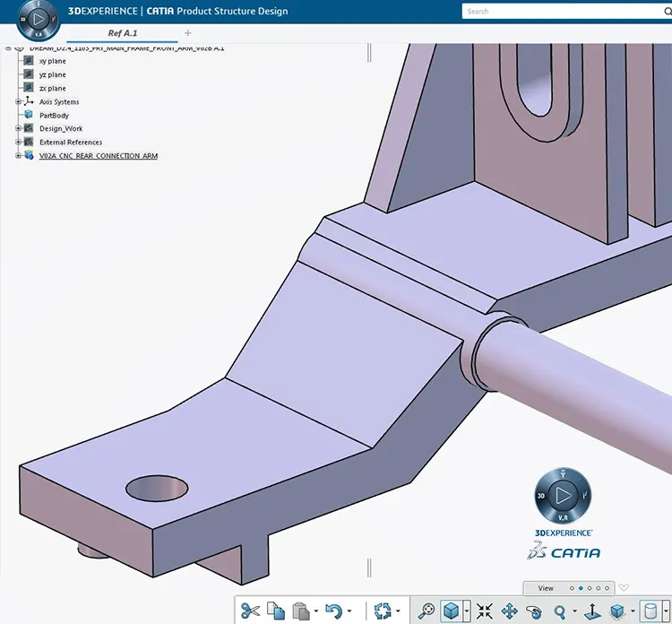Click the Axis Systems icon in tree
This screenshot has height=624, width=672.
click(29, 101)
